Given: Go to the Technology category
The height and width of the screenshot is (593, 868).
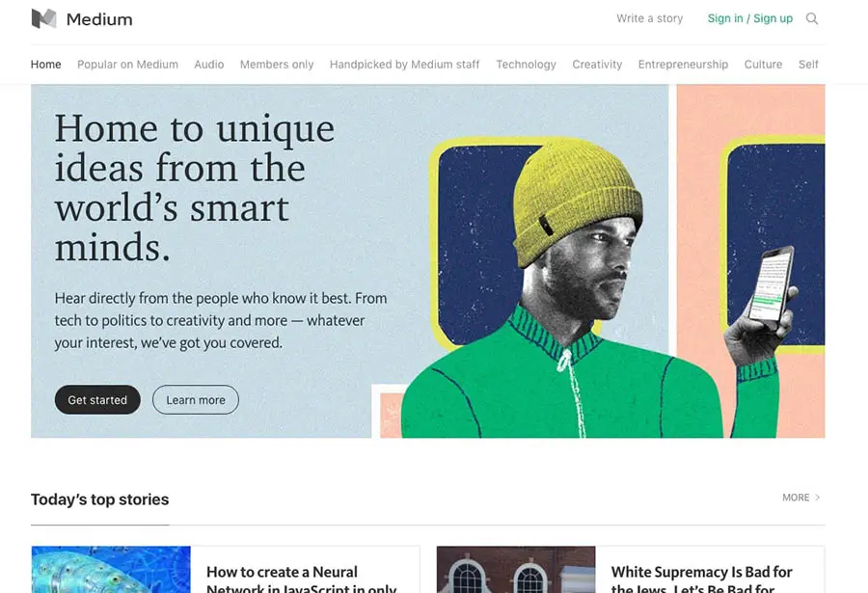Looking at the screenshot, I should click(526, 65).
